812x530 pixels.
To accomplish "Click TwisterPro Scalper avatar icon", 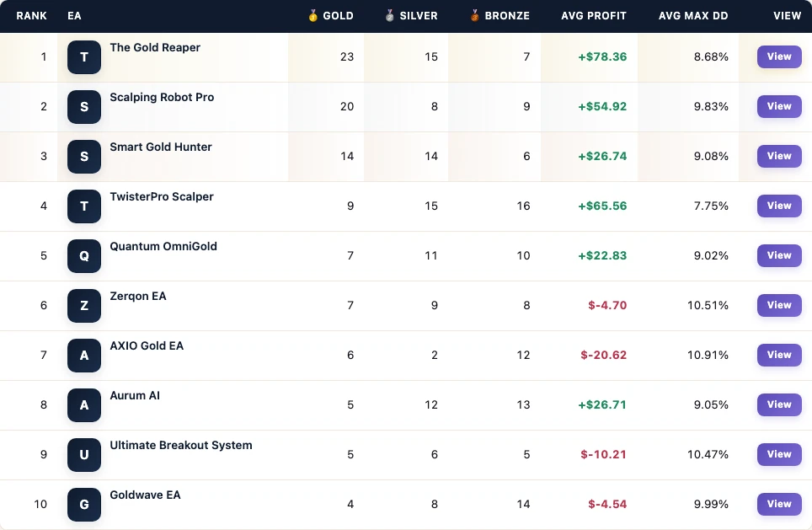I will pos(84,206).
